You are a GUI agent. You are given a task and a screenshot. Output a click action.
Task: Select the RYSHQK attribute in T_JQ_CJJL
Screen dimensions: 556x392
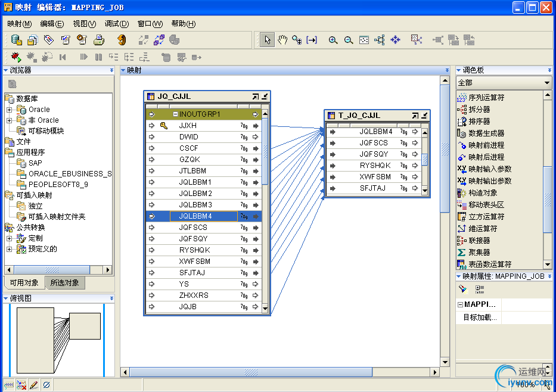point(374,166)
